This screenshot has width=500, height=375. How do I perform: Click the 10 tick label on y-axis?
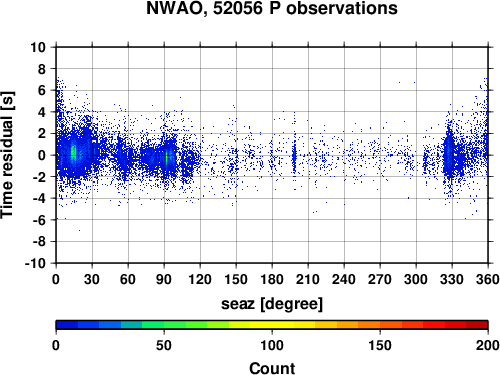pyautogui.click(x=38, y=47)
